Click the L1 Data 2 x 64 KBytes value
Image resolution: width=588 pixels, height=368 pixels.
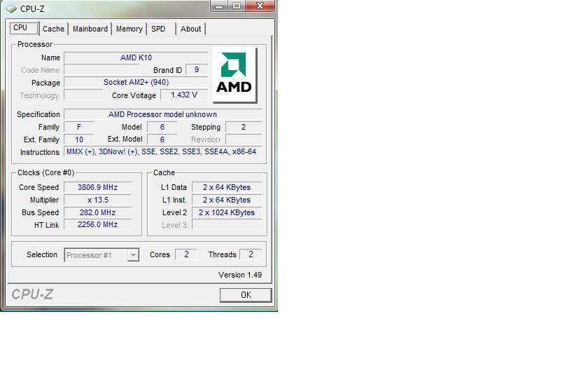click(227, 187)
